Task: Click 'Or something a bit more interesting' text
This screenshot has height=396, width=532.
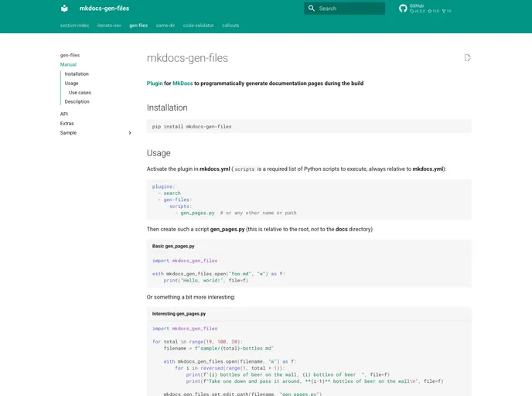Action: [x=191, y=297]
